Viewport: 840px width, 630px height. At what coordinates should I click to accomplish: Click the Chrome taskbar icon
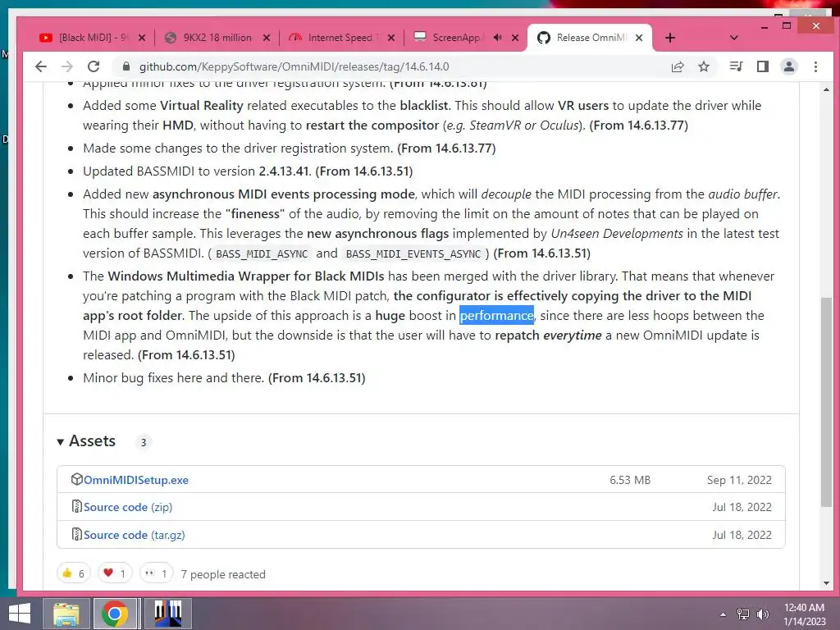(x=114, y=614)
